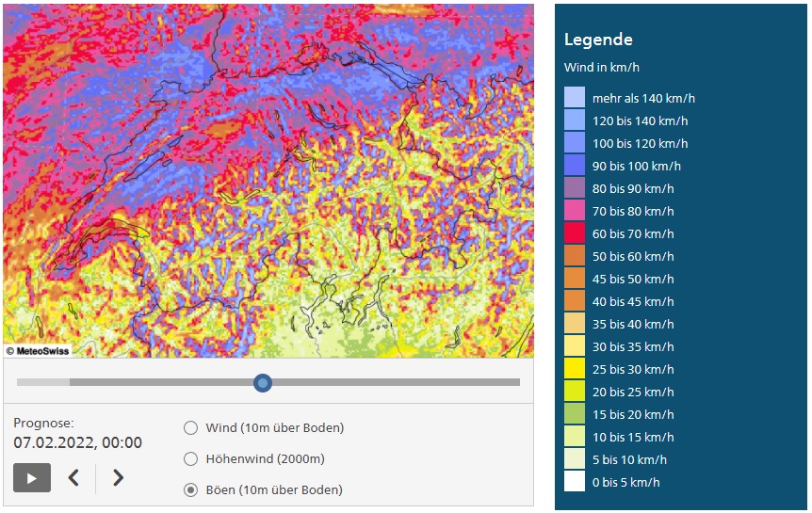Click the light section at timeline start
Screen dimensions: 812x513
42,382
